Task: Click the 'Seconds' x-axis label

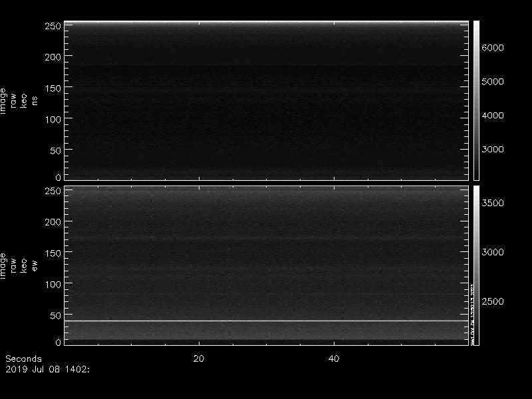Action: tap(23, 358)
